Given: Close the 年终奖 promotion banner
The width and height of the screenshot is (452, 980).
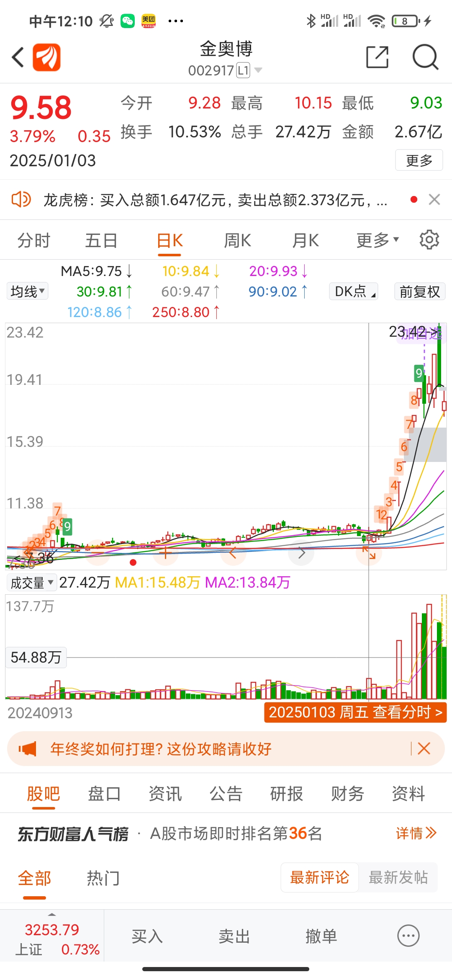Looking at the screenshot, I should point(424,748).
